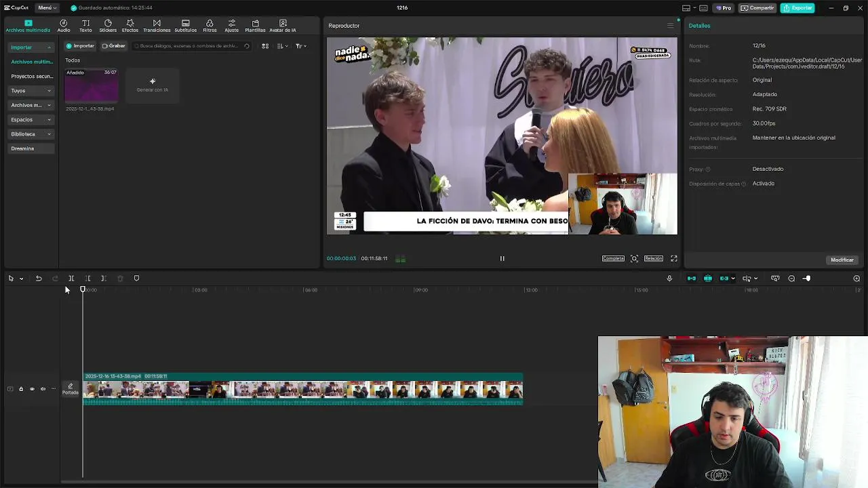Screen dimensions: 868x488
Task: Mute the main video track
Action: (43, 389)
